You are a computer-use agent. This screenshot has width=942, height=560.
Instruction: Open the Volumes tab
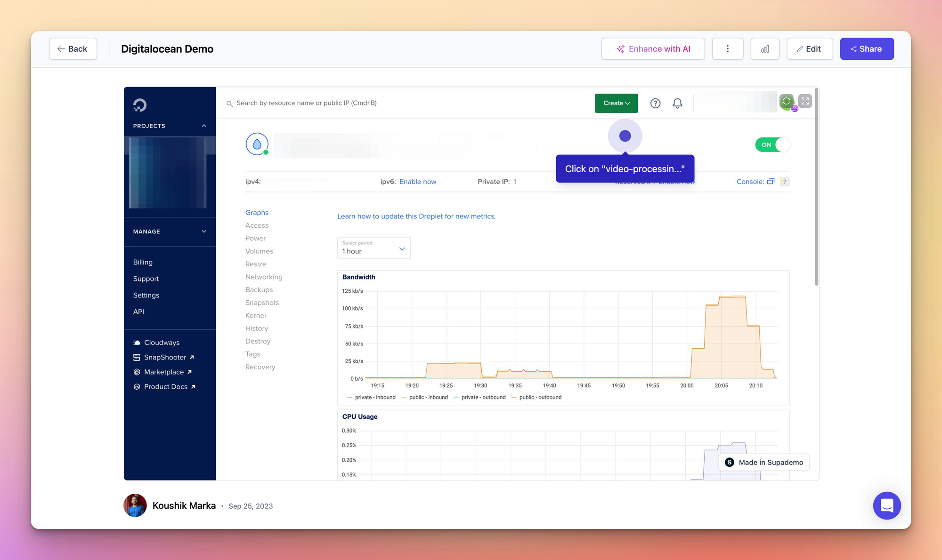click(259, 251)
